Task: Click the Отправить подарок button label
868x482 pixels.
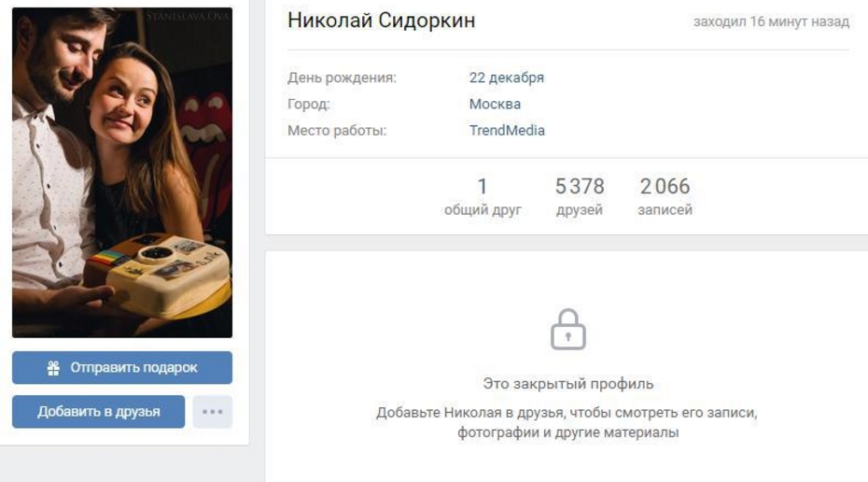Action: tap(133, 368)
